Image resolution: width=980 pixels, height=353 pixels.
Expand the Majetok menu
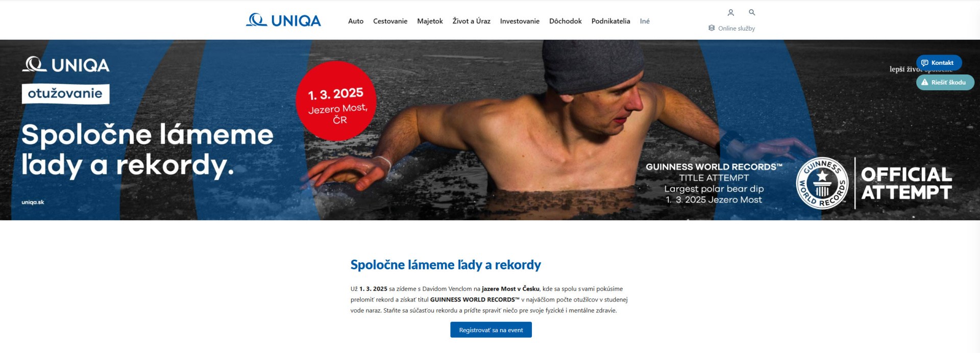[x=430, y=21]
